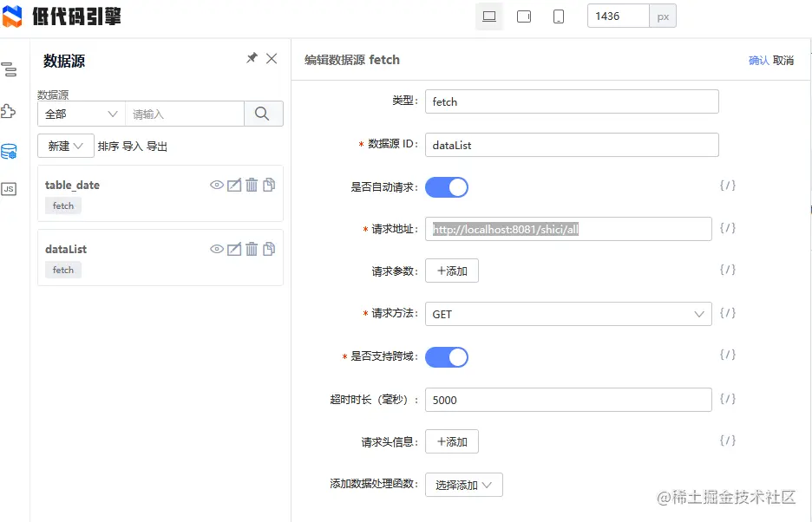
Task: Toggle visibility eye on table_date datasource
Action: [x=215, y=185]
